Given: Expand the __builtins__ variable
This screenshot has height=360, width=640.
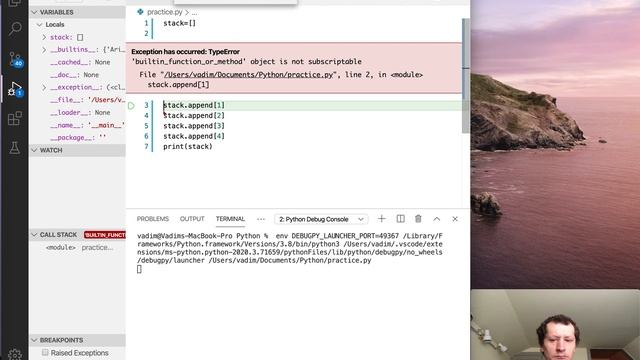Looking at the screenshot, I should tap(44, 49).
